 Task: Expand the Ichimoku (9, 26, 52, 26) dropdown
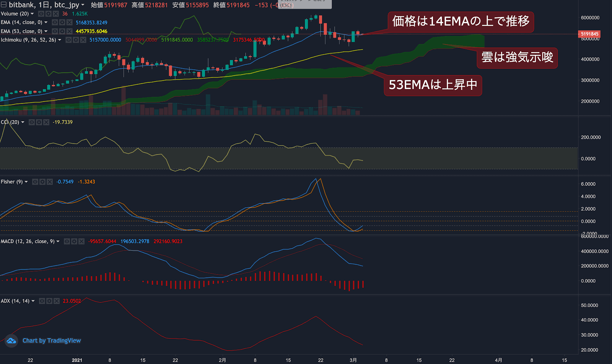(60, 40)
